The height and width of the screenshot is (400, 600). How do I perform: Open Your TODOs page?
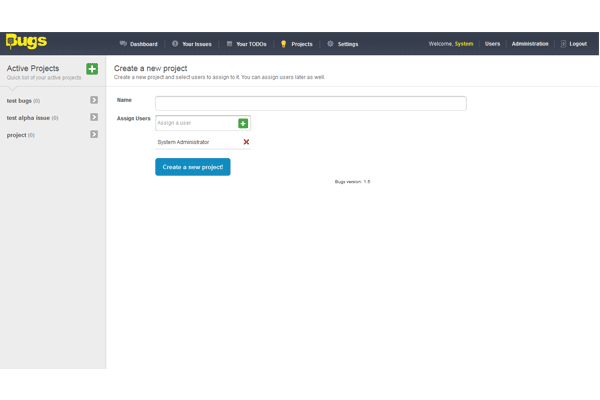[247, 44]
